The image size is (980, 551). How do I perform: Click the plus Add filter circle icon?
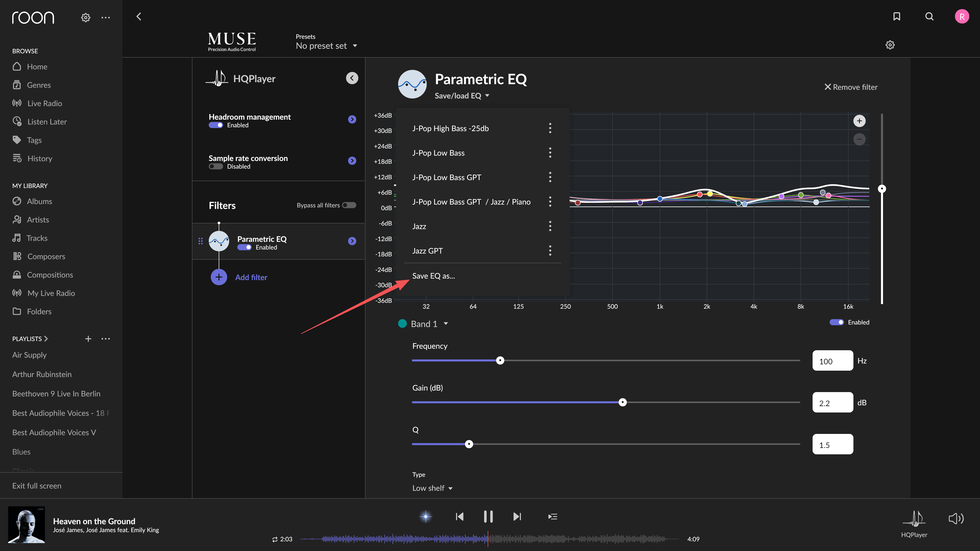pyautogui.click(x=219, y=277)
